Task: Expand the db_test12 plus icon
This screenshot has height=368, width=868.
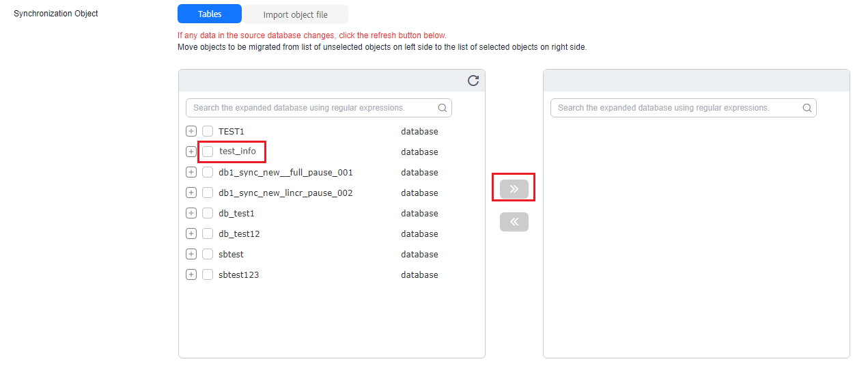Action: (x=191, y=233)
